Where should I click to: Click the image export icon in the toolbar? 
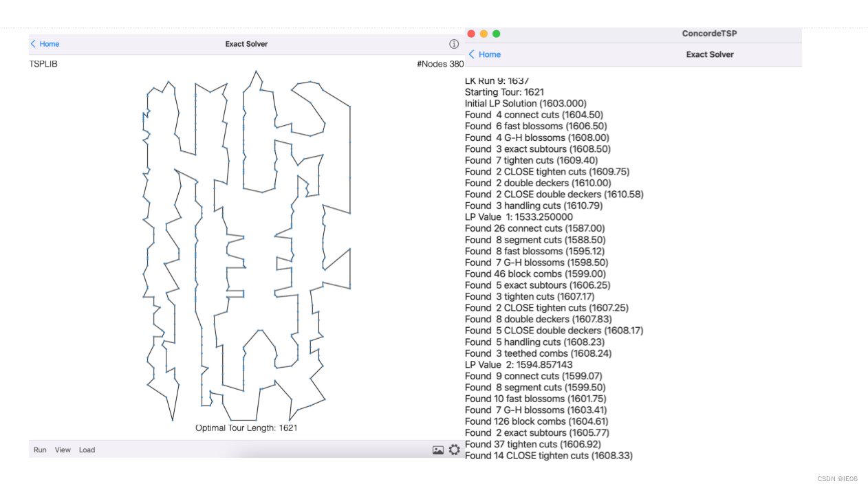click(x=438, y=450)
